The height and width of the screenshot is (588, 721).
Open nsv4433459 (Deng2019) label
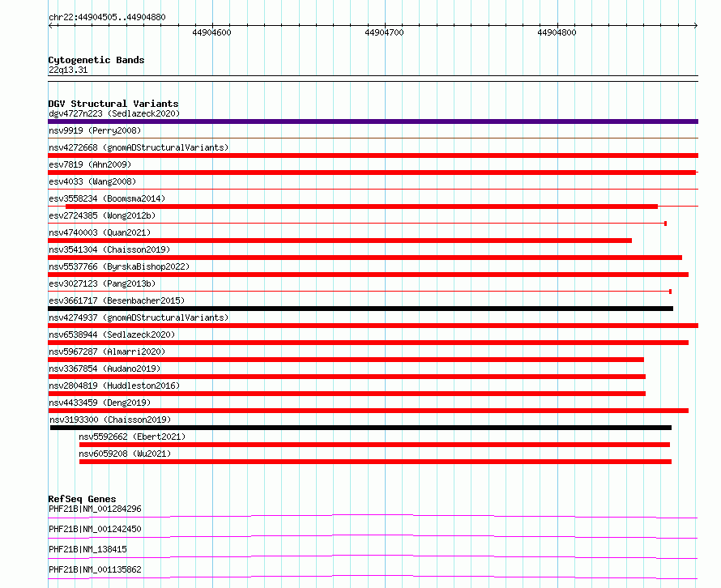pyautogui.click(x=100, y=403)
